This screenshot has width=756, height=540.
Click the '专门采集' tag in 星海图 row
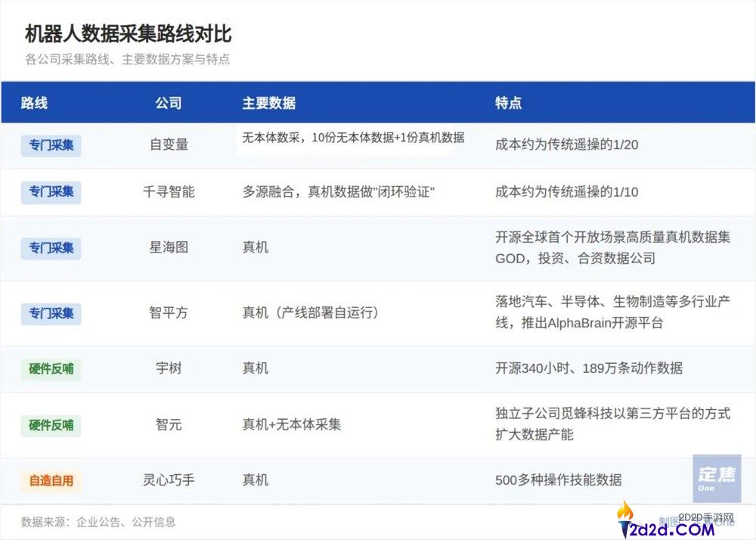click(51, 248)
